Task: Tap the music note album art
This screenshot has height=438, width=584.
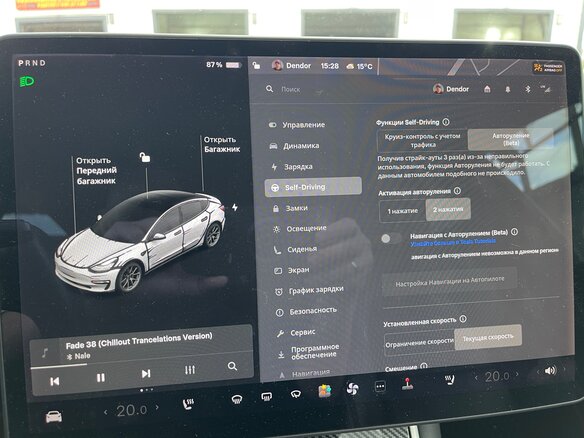Action: pyautogui.click(x=45, y=352)
